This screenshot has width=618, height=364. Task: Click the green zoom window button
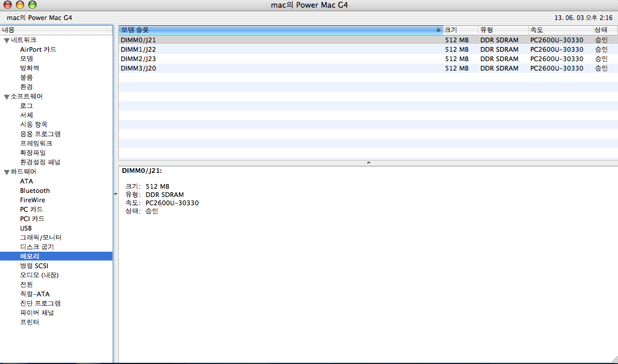click(x=32, y=5)
